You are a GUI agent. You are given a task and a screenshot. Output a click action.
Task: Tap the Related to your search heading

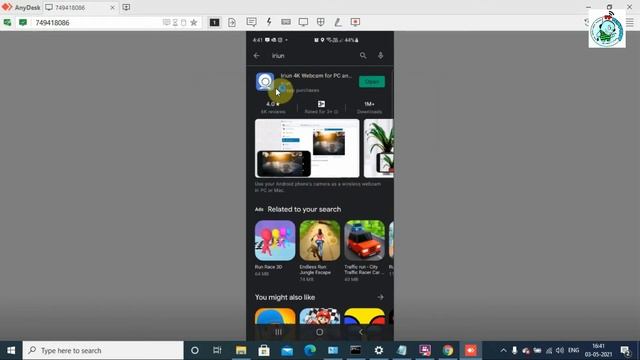(304, 209)
